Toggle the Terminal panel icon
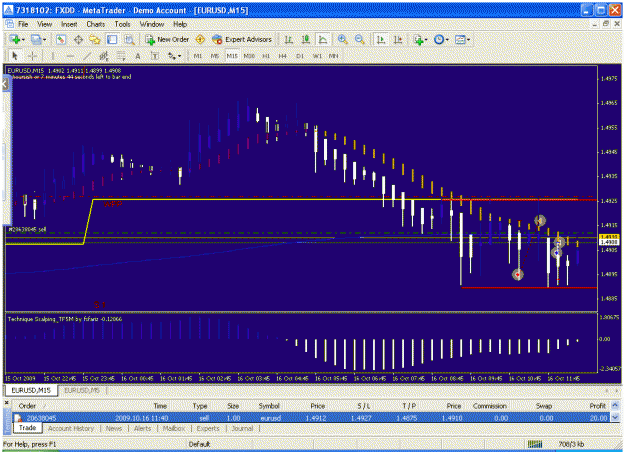This screenshot has height=452, width=625. [112, 39]
